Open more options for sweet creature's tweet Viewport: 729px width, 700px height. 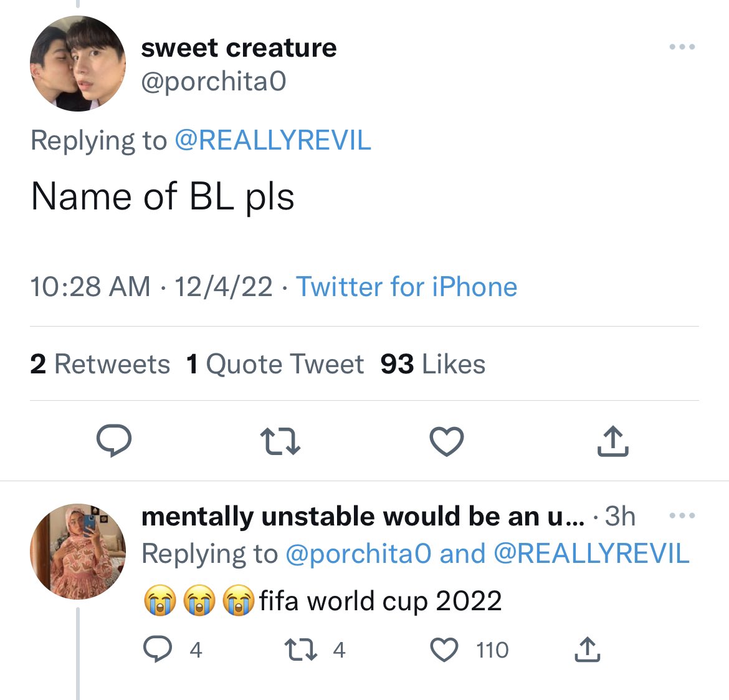pos(682,47)
